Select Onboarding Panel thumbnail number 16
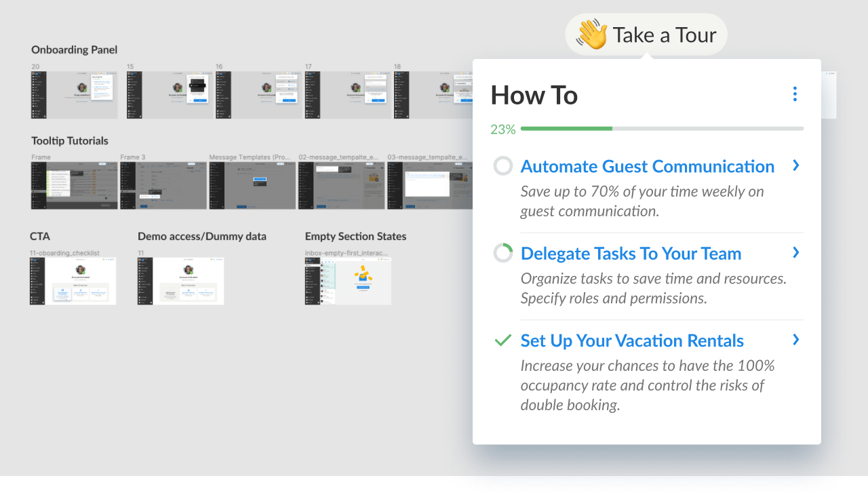This screenshot has height=497, width=868. pos(258,95)
